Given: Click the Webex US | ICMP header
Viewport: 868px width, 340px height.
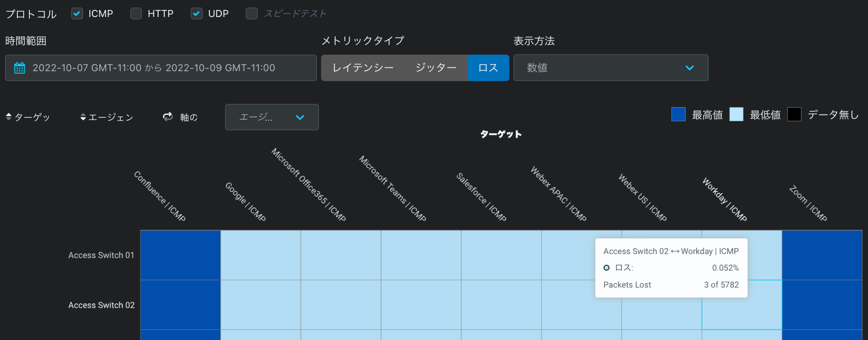Looking at the screenshot, I should 643,197.
